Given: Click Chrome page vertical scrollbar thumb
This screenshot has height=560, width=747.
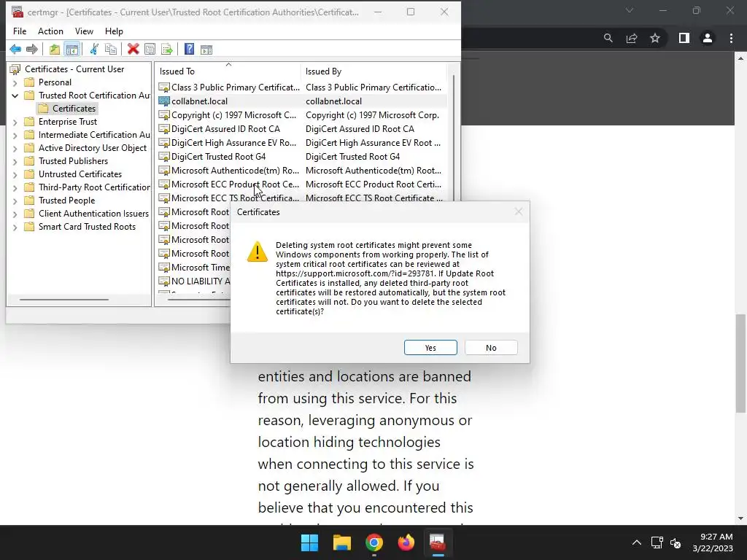Looking at the screenshot, I should coord(740,363).
